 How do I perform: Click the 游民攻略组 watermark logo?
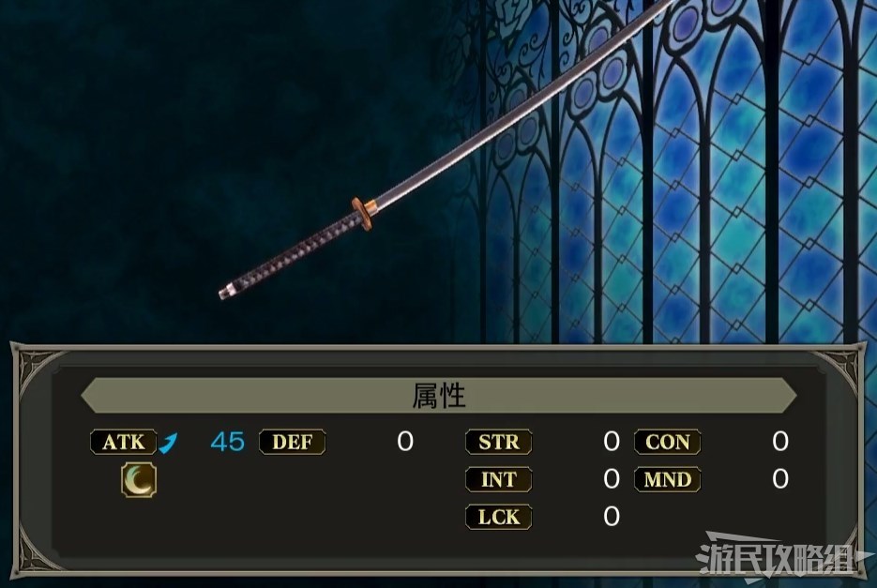pyautogui.click(x=782, y=557)
